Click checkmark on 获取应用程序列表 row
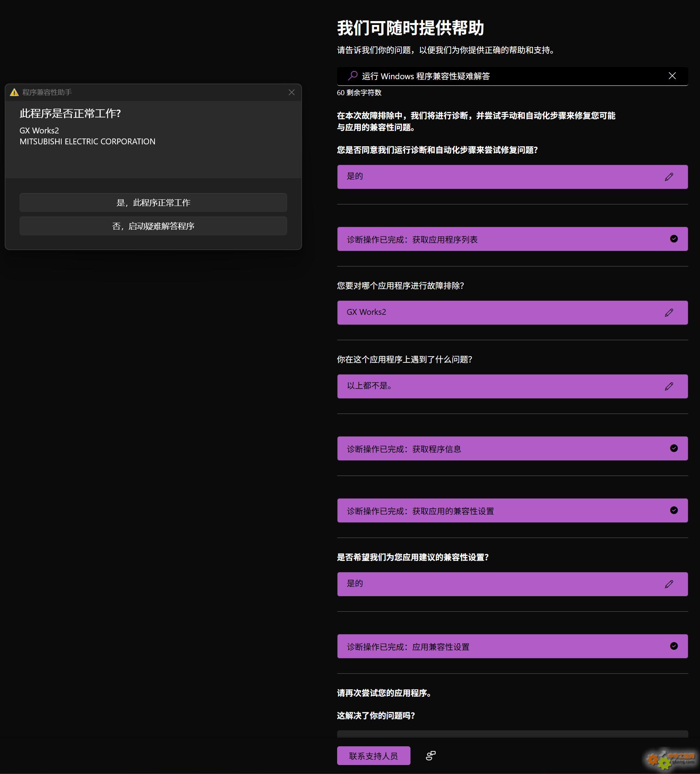700x774 pixels. point(673,239)
